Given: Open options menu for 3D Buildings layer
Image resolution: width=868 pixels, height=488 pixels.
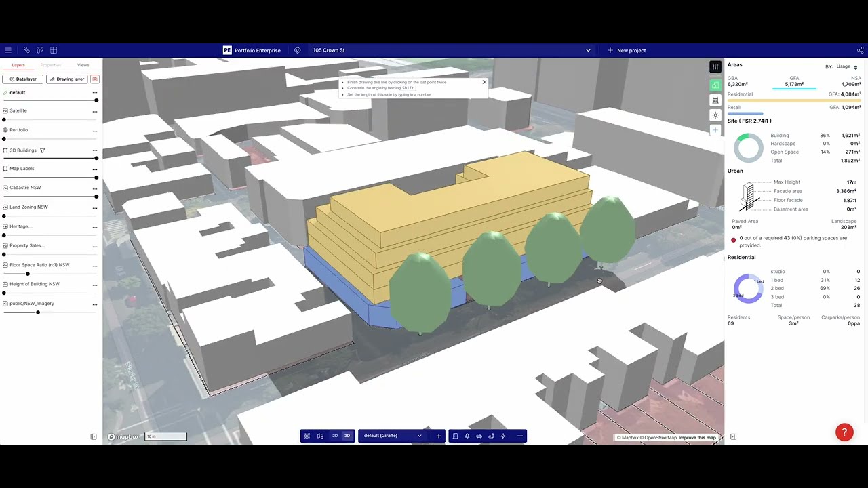Looking at the screenshot, I should [95, 150].
